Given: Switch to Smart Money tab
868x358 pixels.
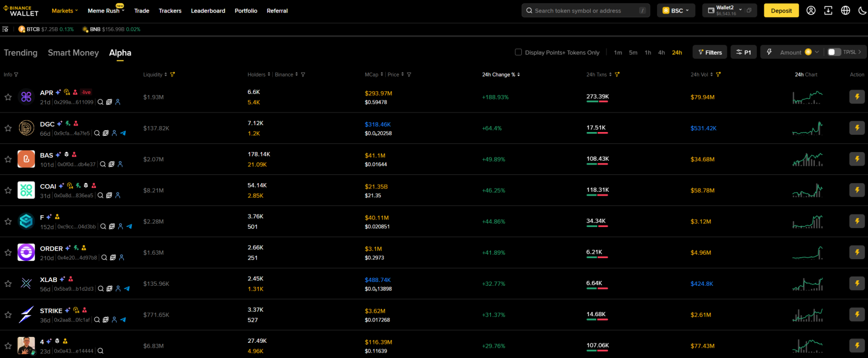Looking at the screenshot, I should point(73,53).
